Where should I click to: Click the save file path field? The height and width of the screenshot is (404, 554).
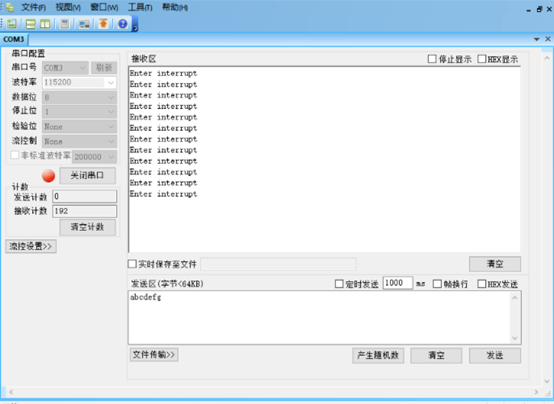click(278, 264)
